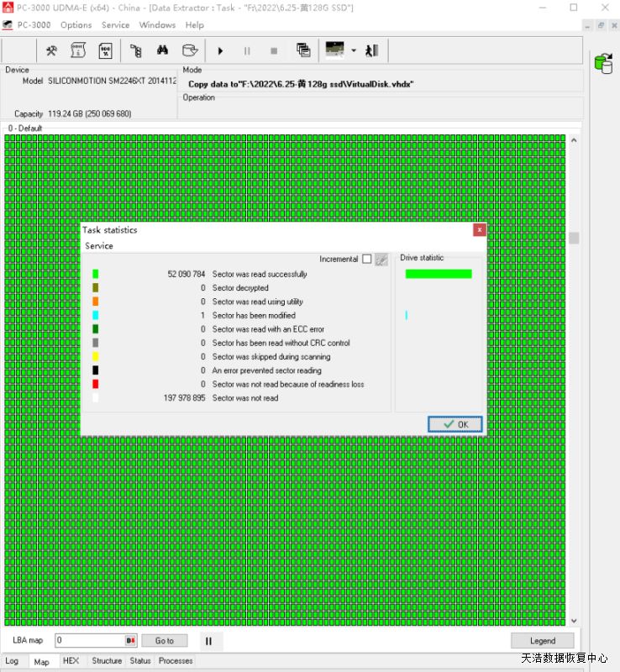The width and height of the screenshot is (620, 672).
Task: Click the hammer and wrench tools icon
Action: coord(51,50)
